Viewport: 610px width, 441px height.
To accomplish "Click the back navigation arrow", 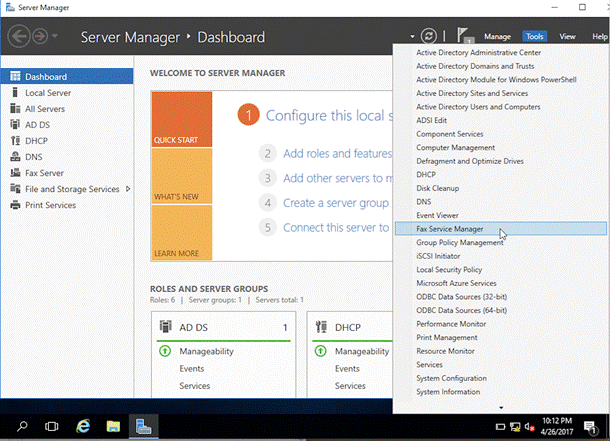I will [19, 37].
